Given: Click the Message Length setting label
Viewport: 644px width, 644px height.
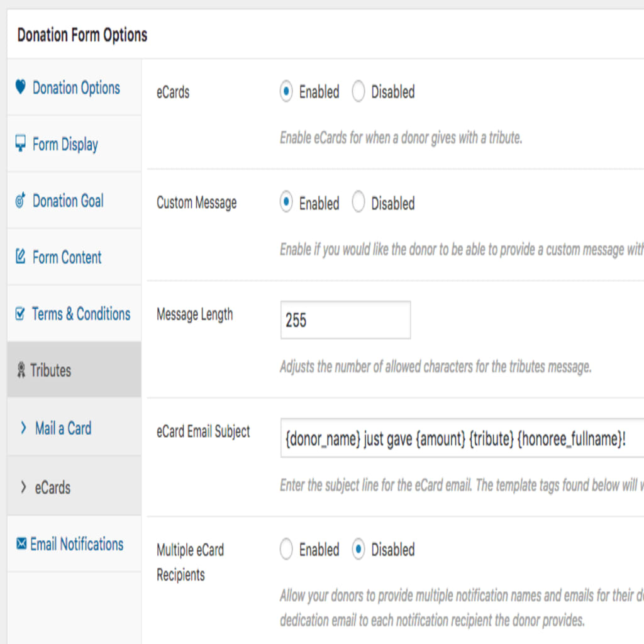Looking at the screenshot, I should click(195, 314).
